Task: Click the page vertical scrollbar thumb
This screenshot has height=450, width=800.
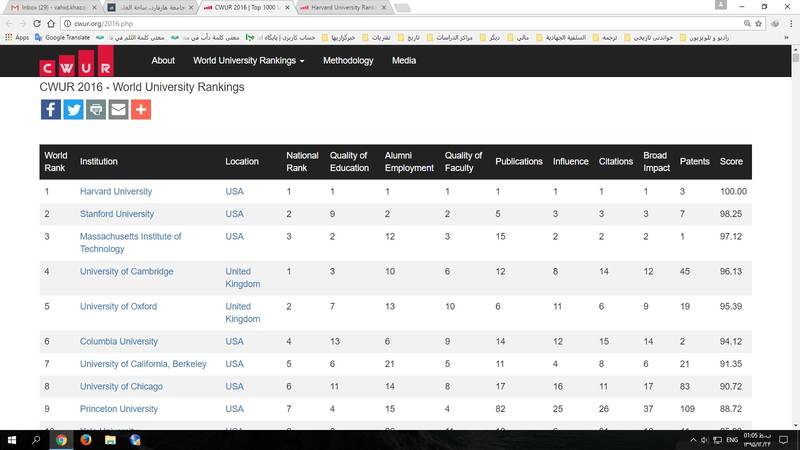Action: 795,57
